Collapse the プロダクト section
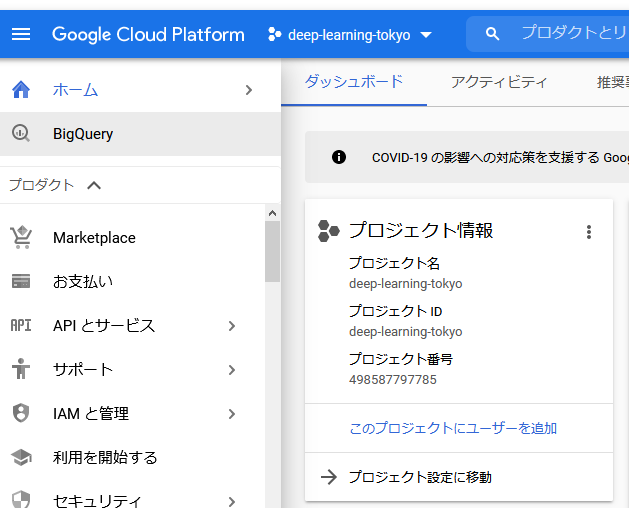The width and height of the screenshot is (629, 508). pyautogui.click(x=94, y=185)
